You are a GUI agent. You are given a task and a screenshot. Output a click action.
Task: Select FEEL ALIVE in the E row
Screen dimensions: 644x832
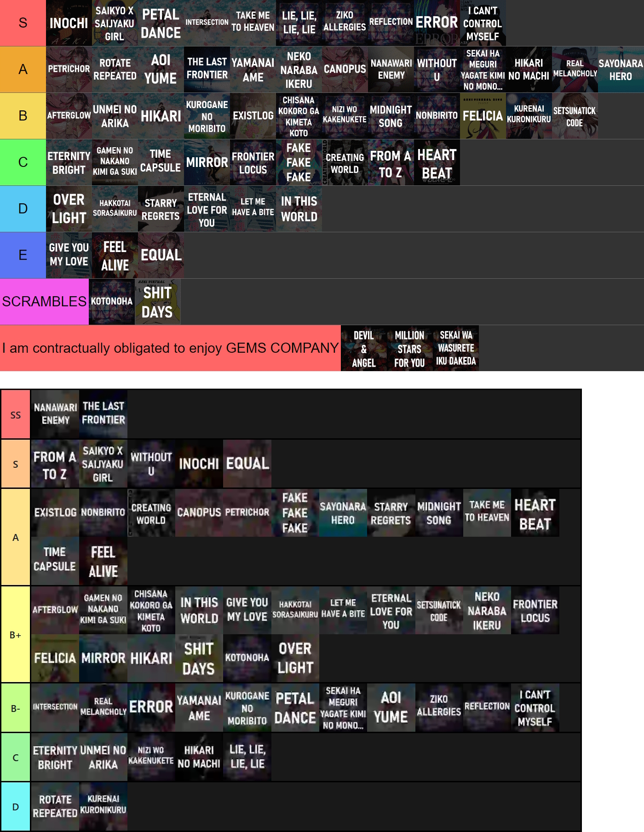pos(115,255)
